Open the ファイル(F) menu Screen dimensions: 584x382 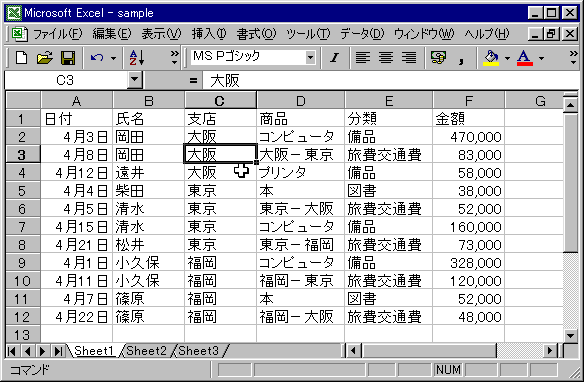[x=57, y=34]
